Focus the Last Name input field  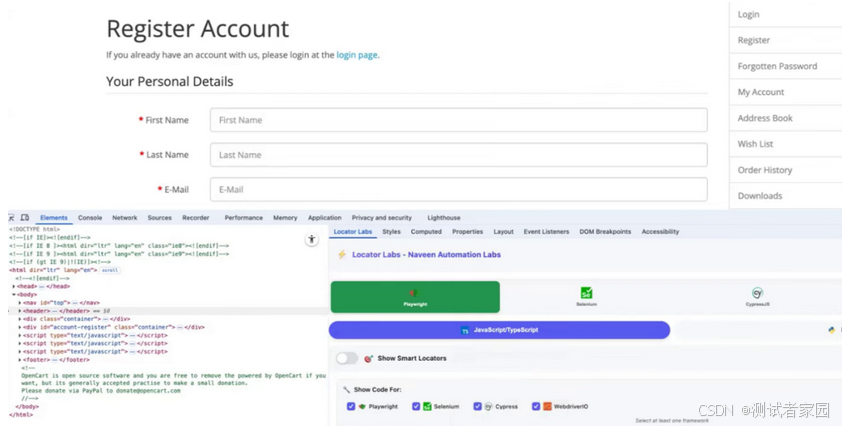tap(459, 155)
